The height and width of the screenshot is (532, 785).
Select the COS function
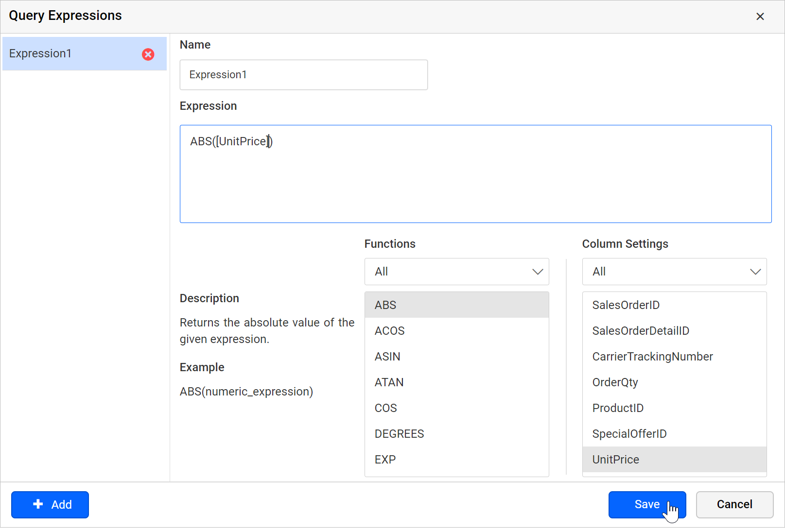click(457, 408)
